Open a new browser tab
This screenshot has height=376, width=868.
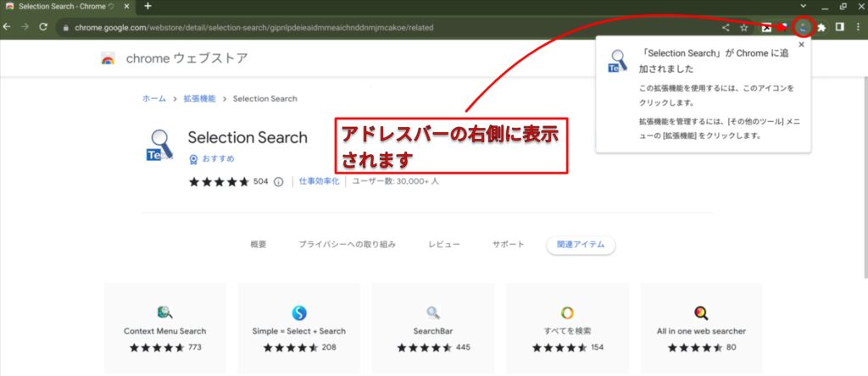coord(147,7)
